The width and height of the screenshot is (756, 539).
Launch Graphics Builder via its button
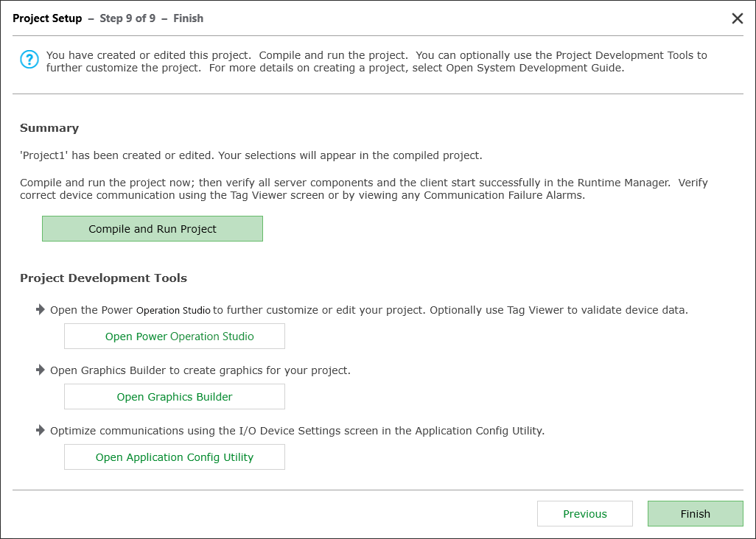point(175,397)
